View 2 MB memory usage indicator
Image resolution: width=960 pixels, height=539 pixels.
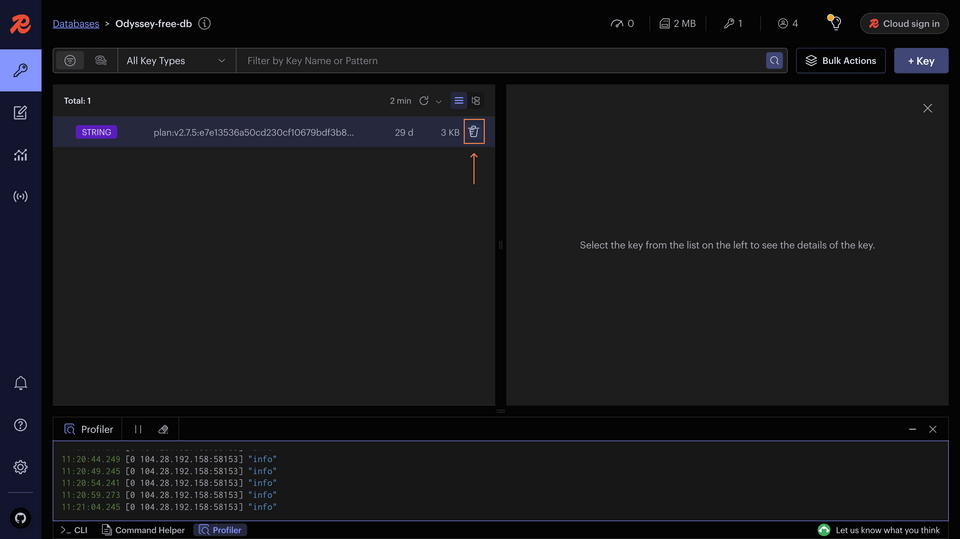click(677, 23)
